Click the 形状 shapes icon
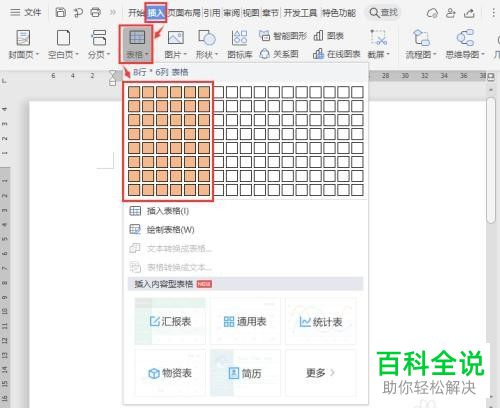 pyautogui.click(x=207, y=38)
